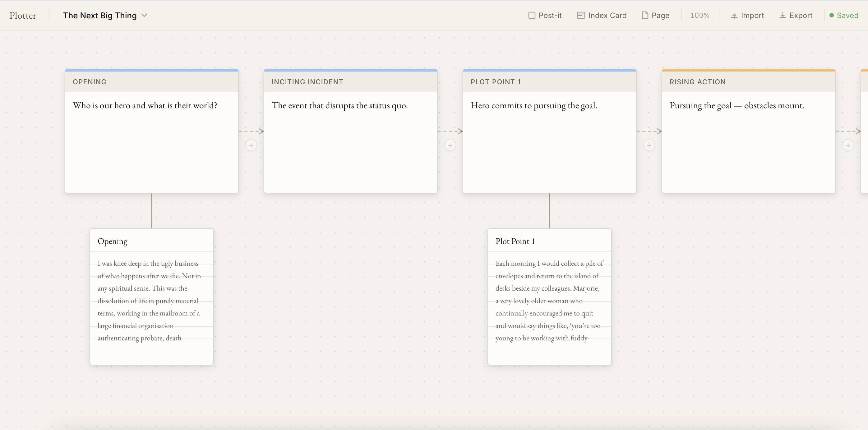This screenshot has width=868, height=430.
Task: Click the chevron beside the project title
Action: [144, 16]
